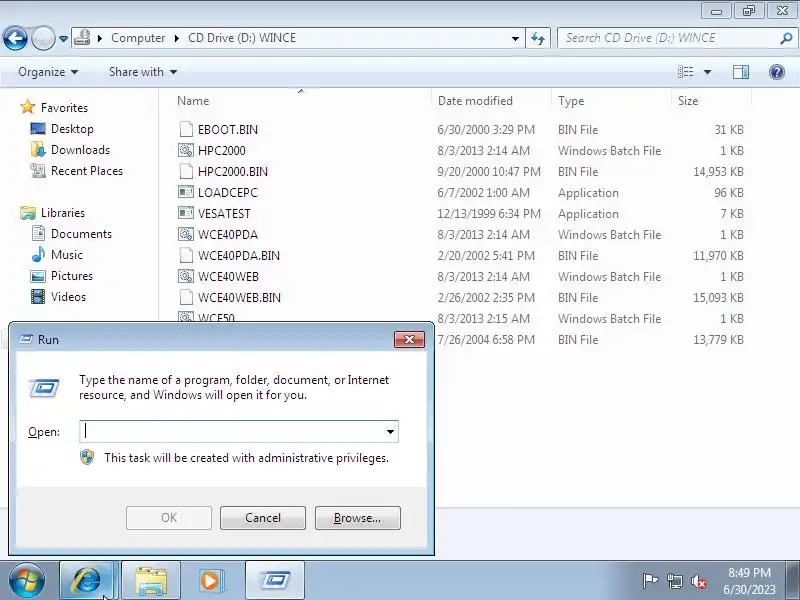Go back with the Explorer back arrow

(15, 38)
